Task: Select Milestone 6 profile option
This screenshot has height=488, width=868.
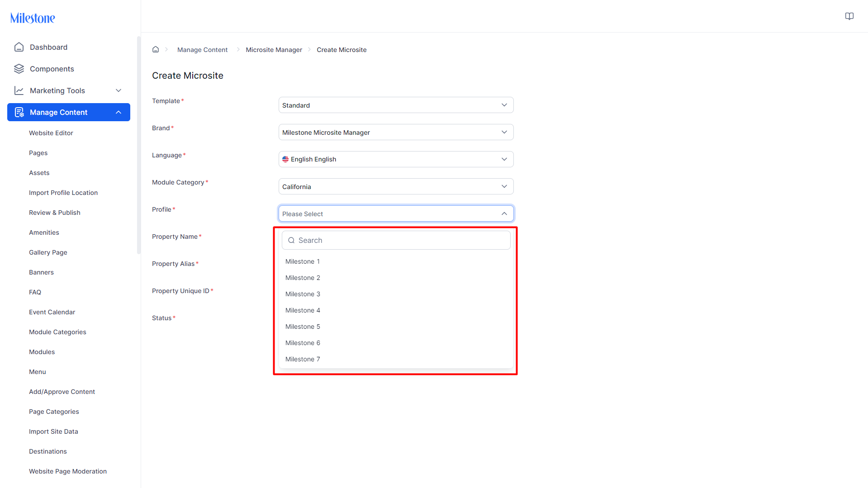Action: point(396,343)
